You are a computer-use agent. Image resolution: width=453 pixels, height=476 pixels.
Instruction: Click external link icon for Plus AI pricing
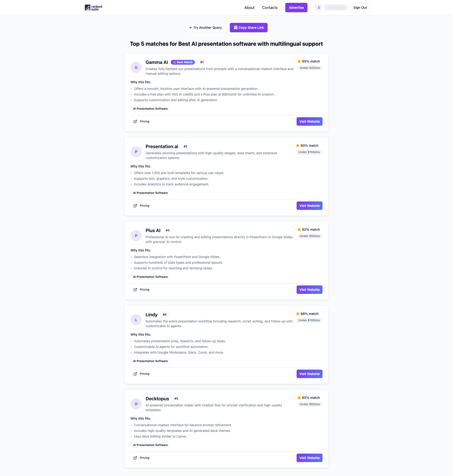pos(135,290)
